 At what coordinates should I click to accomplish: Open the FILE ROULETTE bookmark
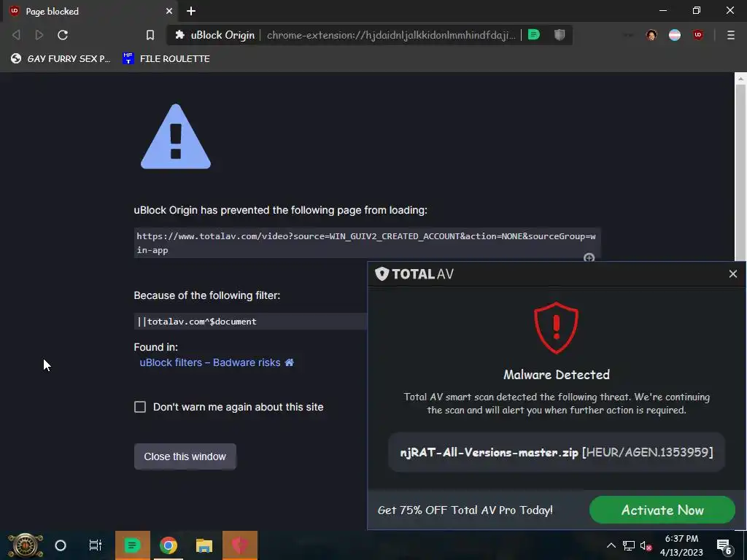tap(166, 58)
